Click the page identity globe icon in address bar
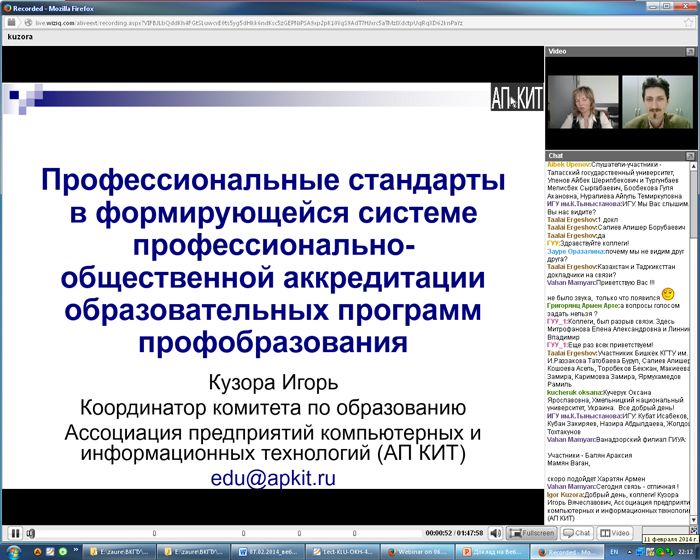Viewport: 700px width, 560px height. [28, 22]
